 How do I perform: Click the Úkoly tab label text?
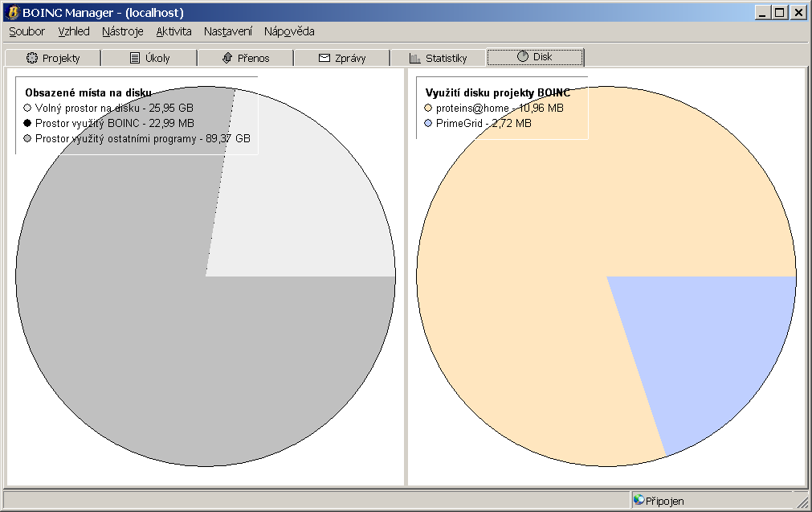point(157,58)
